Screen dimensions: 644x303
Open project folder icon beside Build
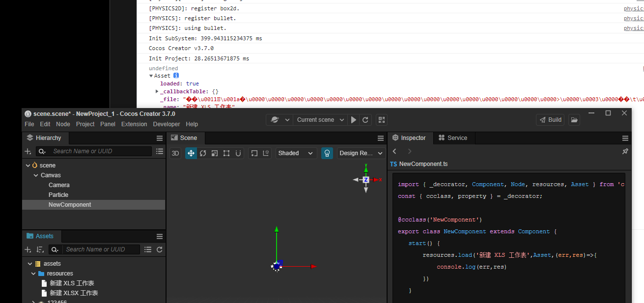coord(574,120)
